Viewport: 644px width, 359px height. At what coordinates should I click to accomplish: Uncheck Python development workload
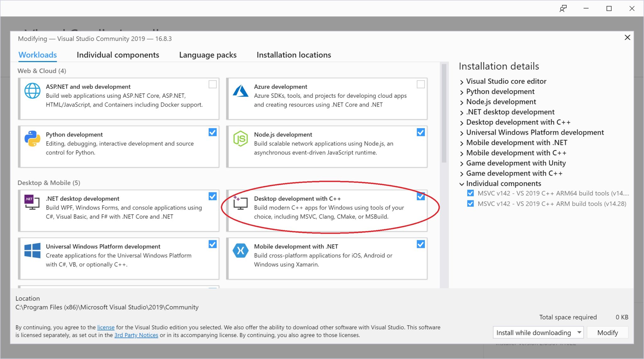pos(213,132)
